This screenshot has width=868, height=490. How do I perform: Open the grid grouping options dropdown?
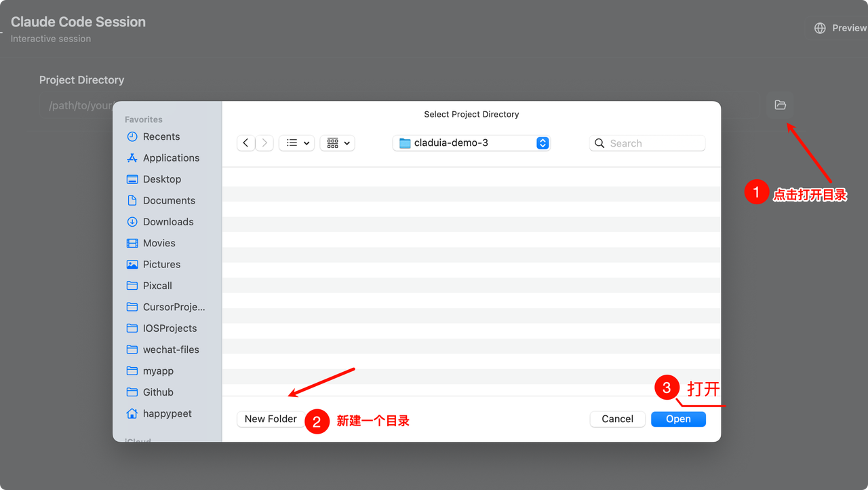pyautogui.click(x=337, y=143)
